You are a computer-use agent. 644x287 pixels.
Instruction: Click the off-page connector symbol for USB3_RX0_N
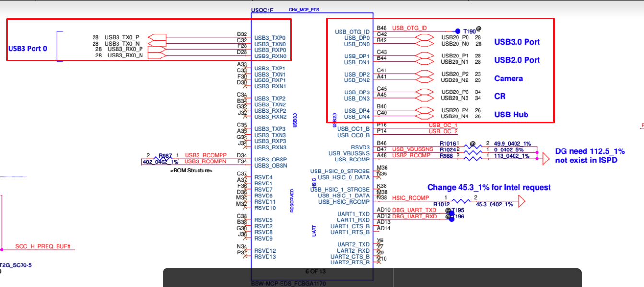click(x=157, y=56)
